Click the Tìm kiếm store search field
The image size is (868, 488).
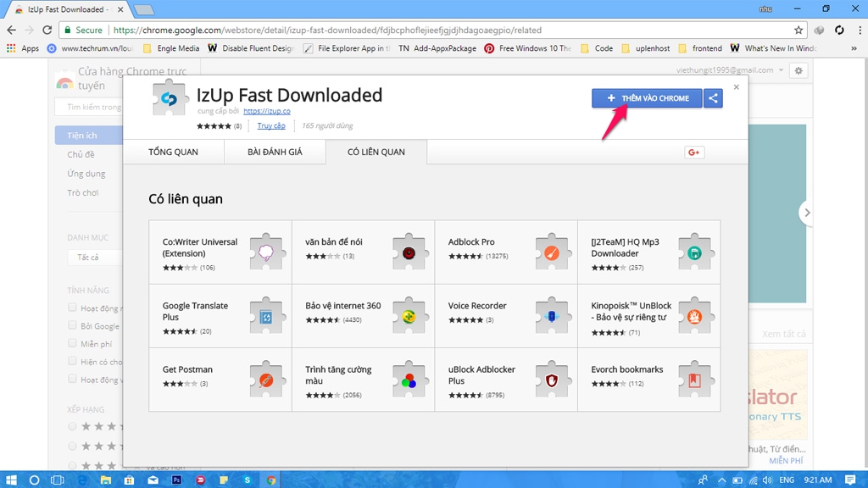88,107
